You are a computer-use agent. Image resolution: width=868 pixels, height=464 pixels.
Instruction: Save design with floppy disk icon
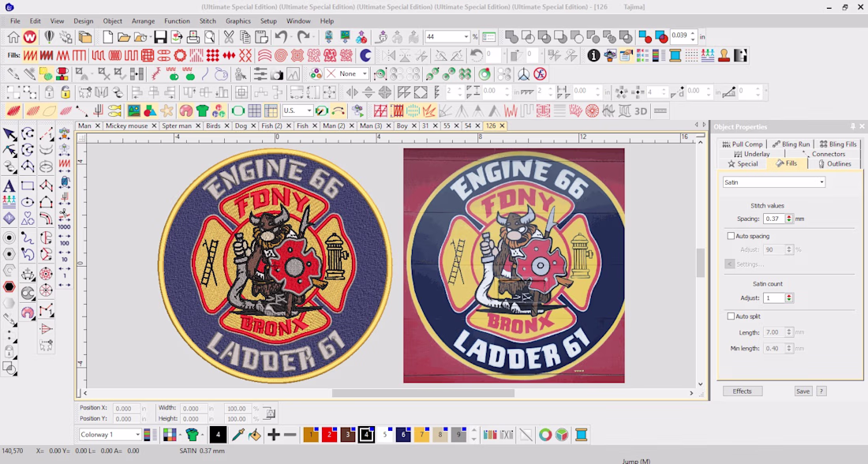(160, 37)
